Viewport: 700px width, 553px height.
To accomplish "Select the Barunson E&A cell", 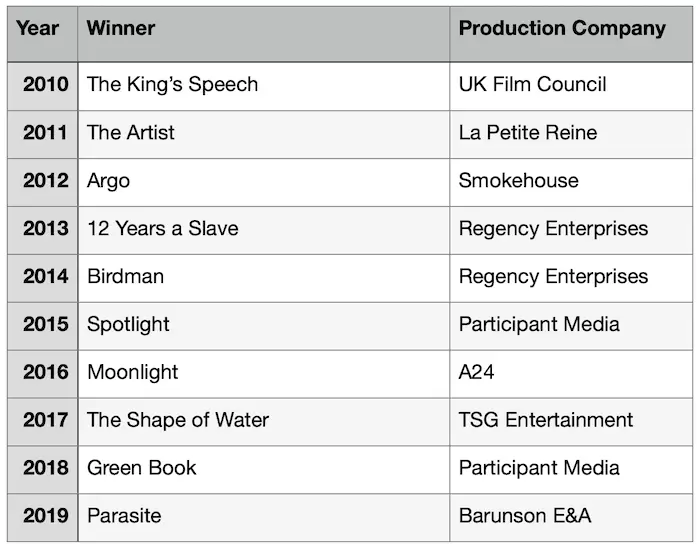I will coord(571,518).
